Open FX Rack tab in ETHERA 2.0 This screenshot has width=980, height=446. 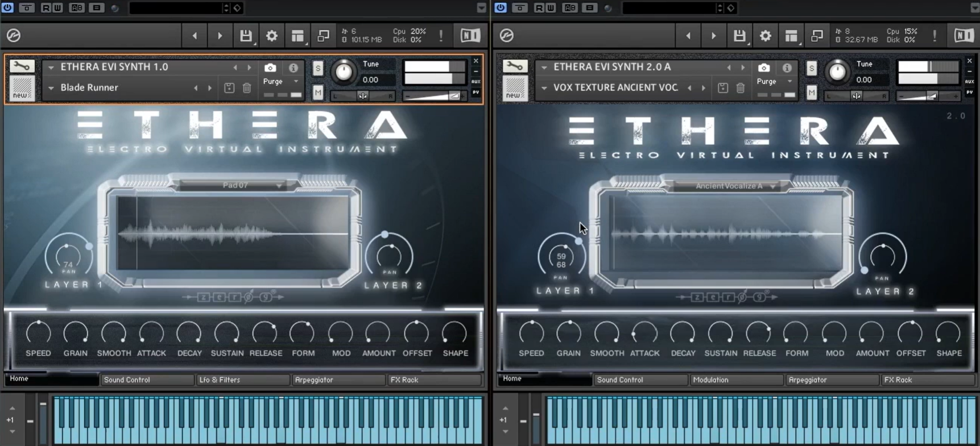[x=927, y=380]
